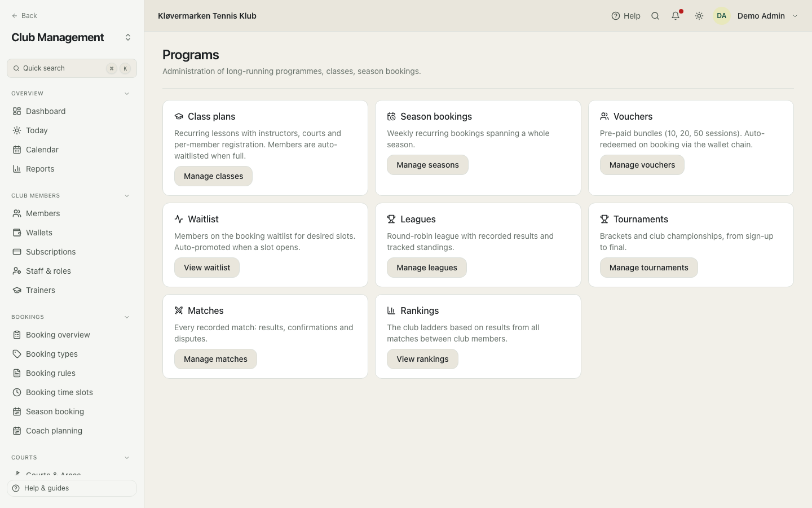The height and width of the screenshot is (508, 812).
Task: Collapse the Club Members sidebar section
Action: pos(127,196)
